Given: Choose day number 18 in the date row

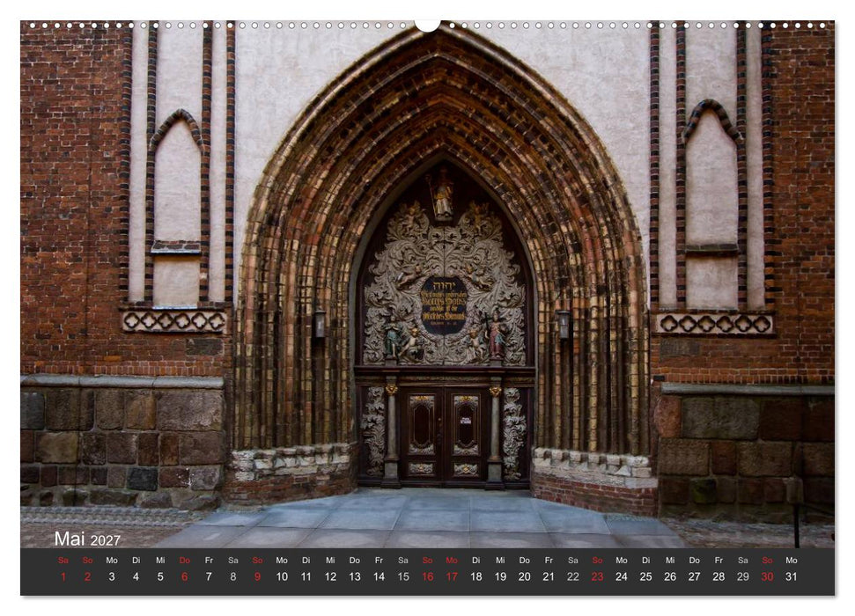Looking at the screenshot, I should [476, 576].
